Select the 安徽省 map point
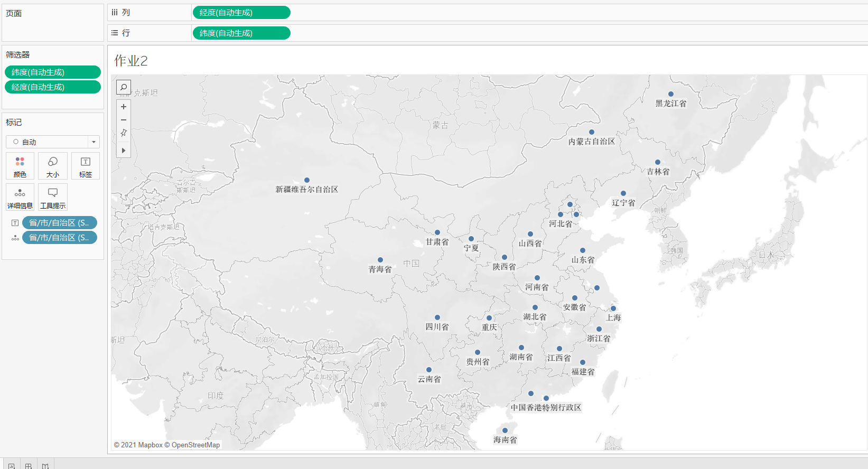 [x=575, y=298]
